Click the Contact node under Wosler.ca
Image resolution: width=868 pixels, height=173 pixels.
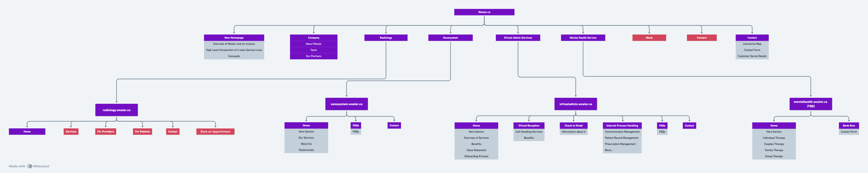752,37
